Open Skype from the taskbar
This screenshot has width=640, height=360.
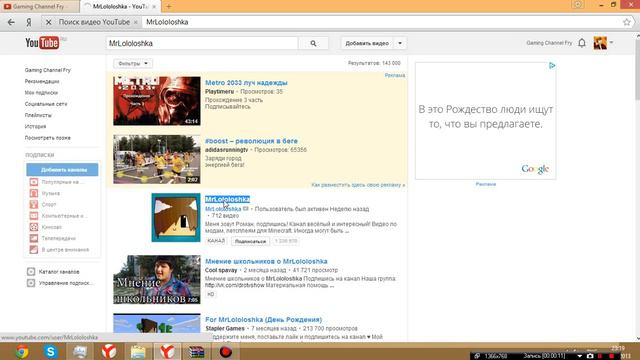[51, 351]
